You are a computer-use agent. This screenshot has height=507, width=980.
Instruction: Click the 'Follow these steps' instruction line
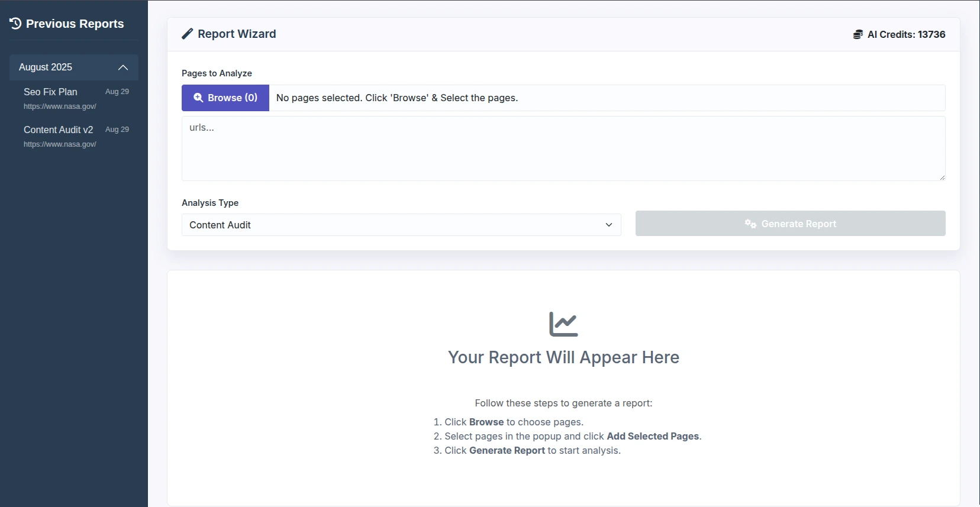(563, 403)
